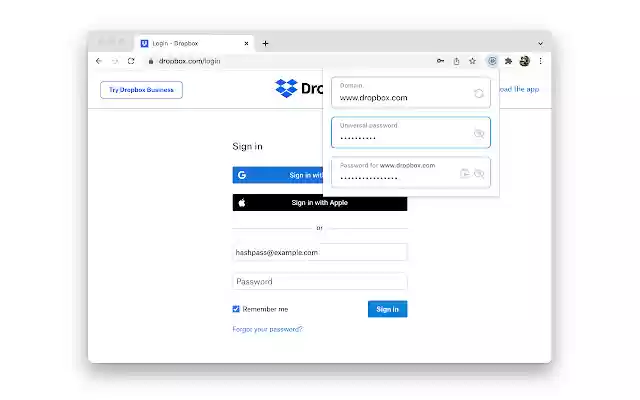Click the Dropbox logo
The height and width of the screenshot is (400, 640).
click(x=299, y=88)
